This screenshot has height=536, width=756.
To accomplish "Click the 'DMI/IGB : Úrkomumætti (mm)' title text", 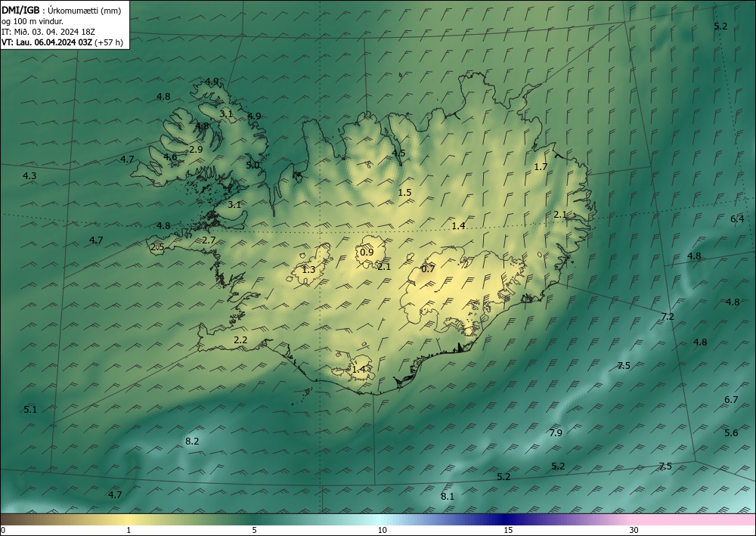I will [x=61, y=11].
